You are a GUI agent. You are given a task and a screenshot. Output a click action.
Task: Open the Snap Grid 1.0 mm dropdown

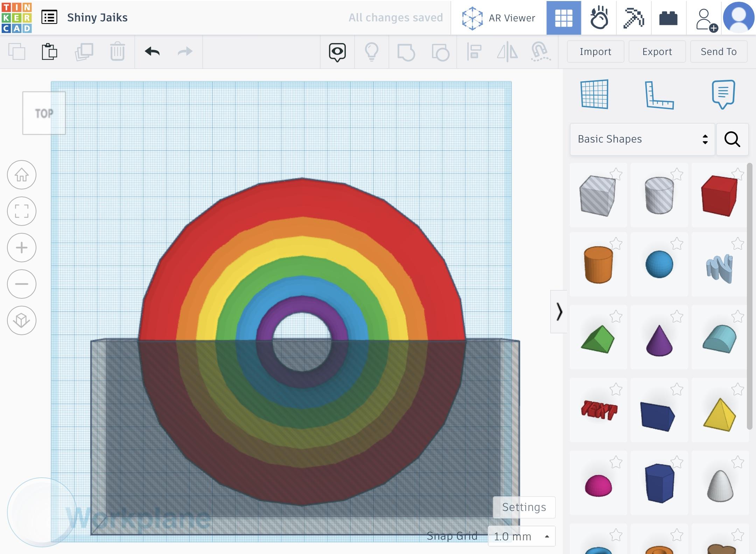(x=521, y=536)
